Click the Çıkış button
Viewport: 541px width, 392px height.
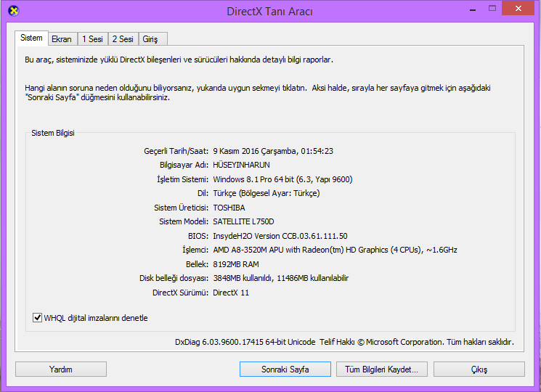479,369
